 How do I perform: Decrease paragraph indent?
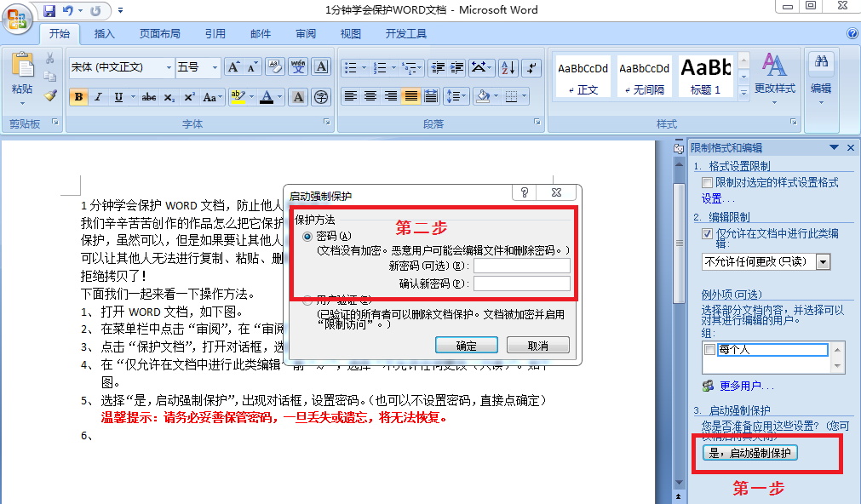point(438,67)
